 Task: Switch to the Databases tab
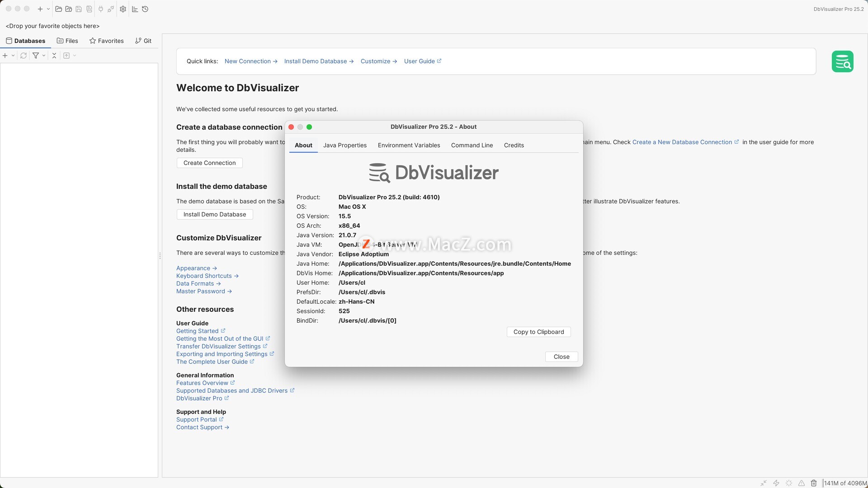[25, 41]
